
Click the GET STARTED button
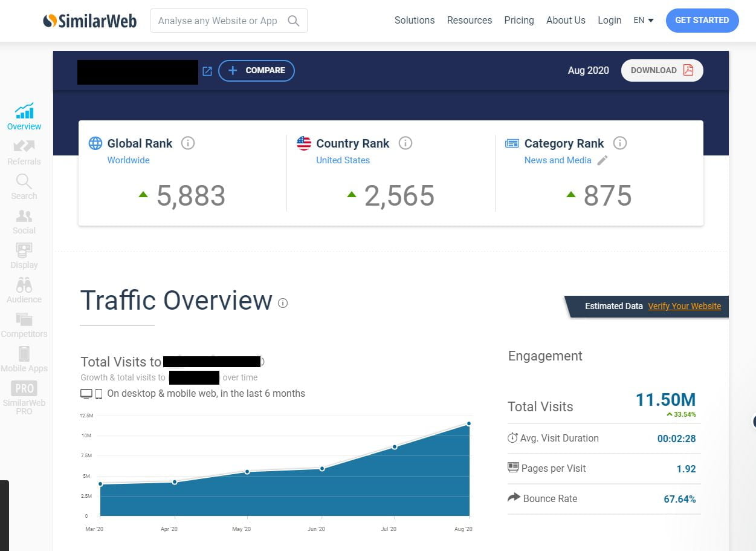[x=702, y=21]
